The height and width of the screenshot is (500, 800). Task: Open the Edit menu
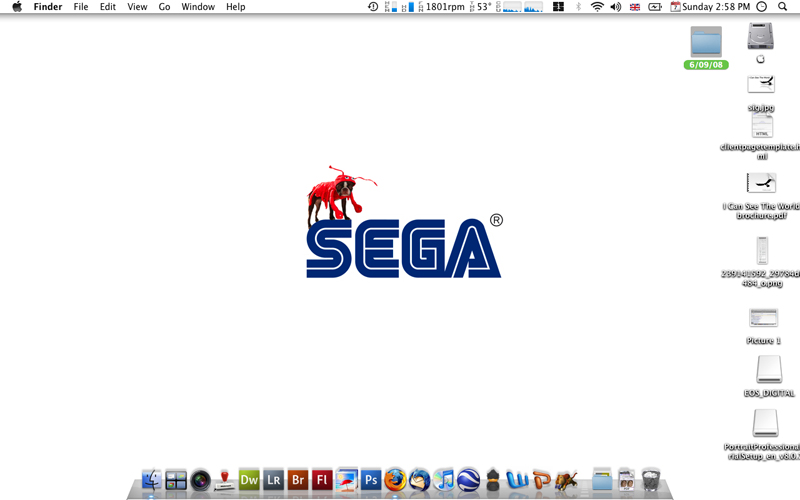(108, 7)
